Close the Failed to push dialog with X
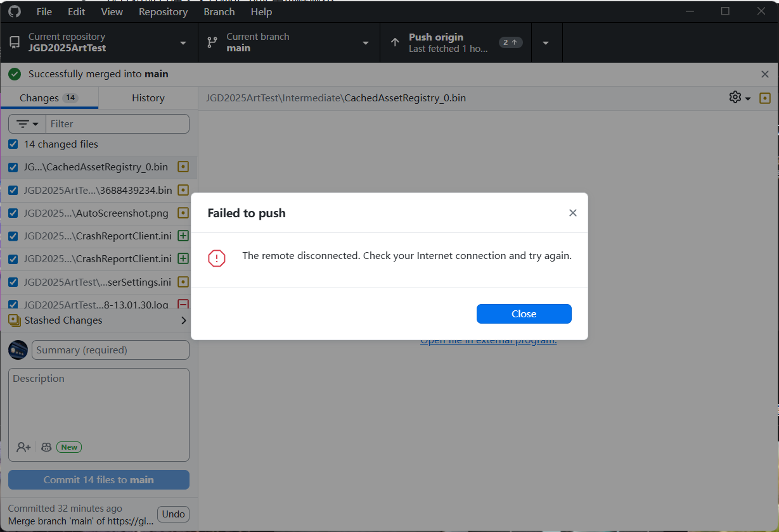 point(572,213)
